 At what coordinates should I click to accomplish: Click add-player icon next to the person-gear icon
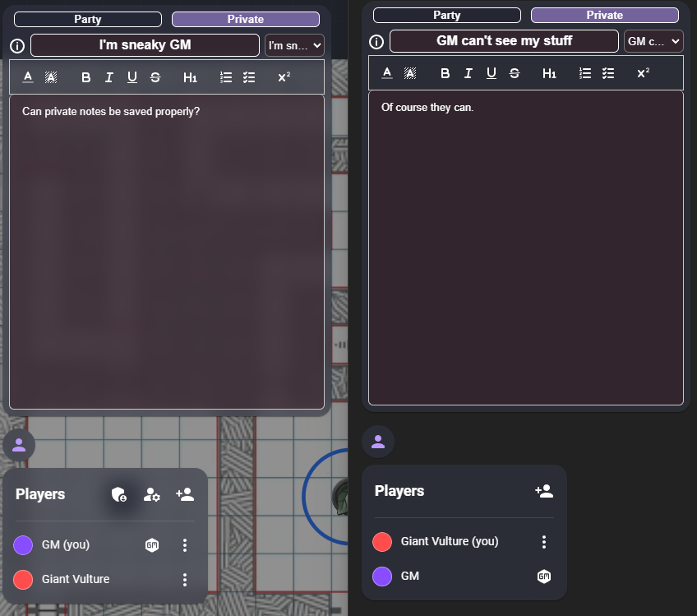185,494
